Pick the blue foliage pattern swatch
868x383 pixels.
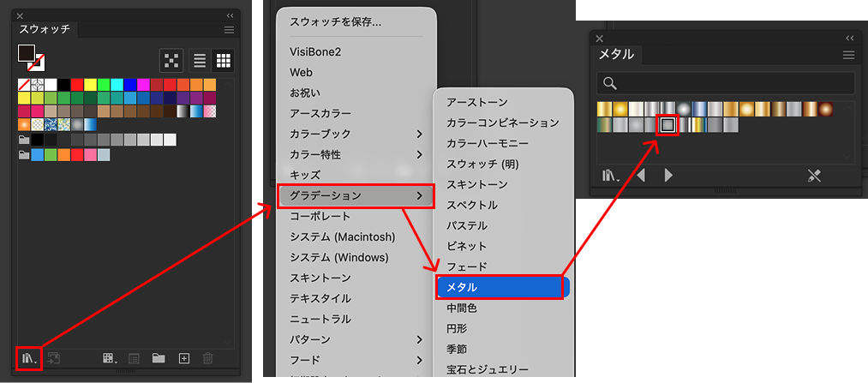pyautogui.click(x=51, y=124)
